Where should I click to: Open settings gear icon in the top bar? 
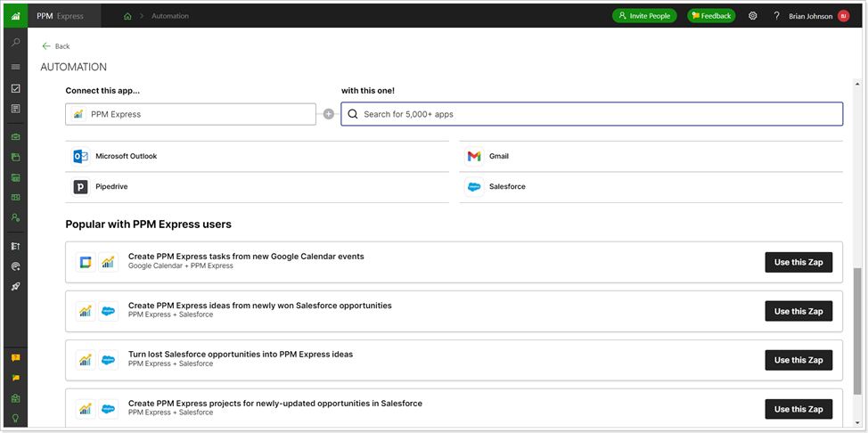click(x=753, y=16)
